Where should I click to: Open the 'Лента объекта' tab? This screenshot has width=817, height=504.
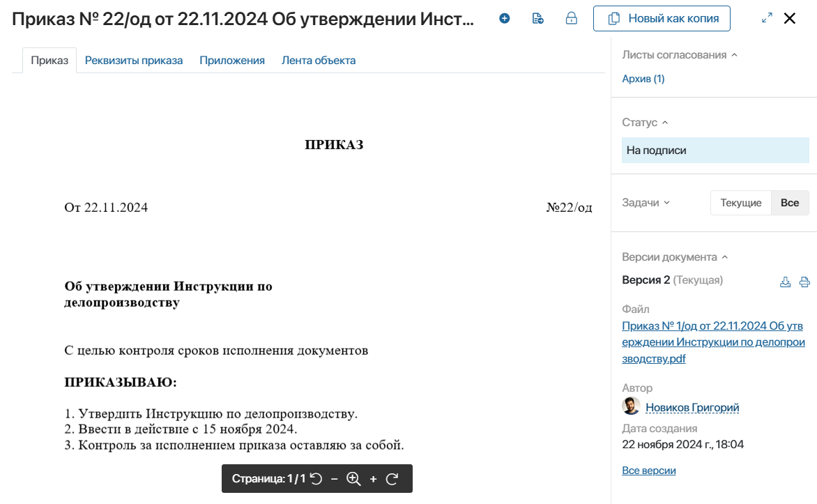point(319,61)
